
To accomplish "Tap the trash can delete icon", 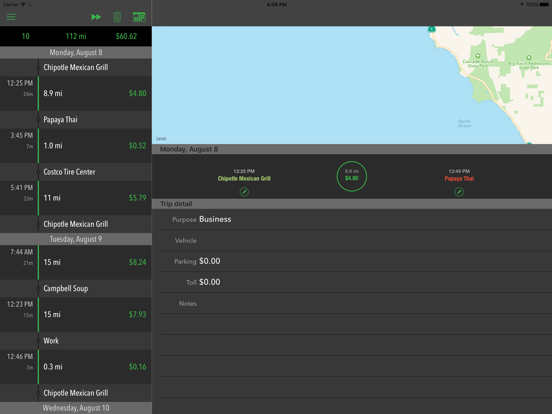I will tap(117, 17).
